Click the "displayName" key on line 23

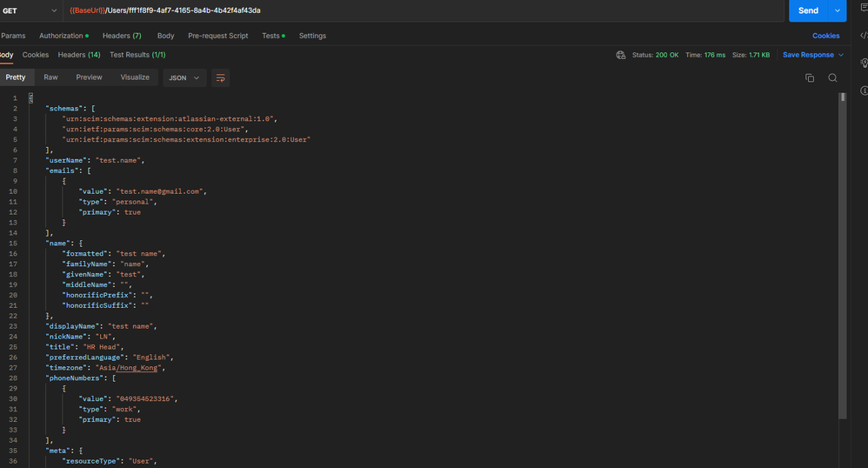coord(74,327)
